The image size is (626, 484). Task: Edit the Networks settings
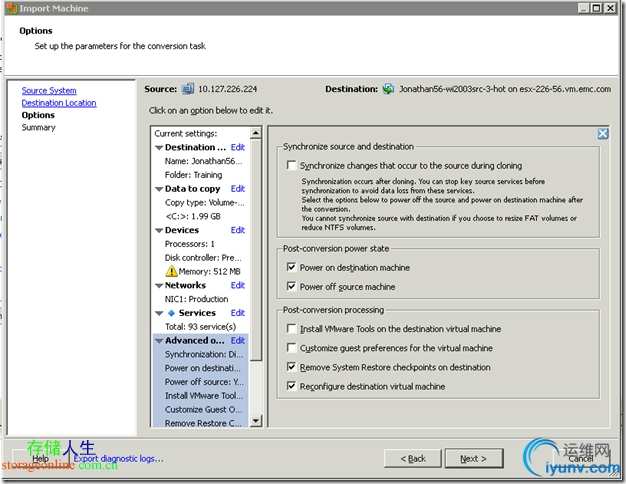(238, 285)
